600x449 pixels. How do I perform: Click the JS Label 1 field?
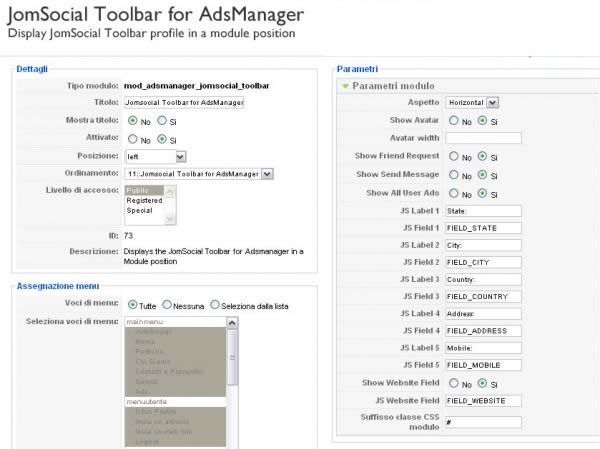coord(483,211)
